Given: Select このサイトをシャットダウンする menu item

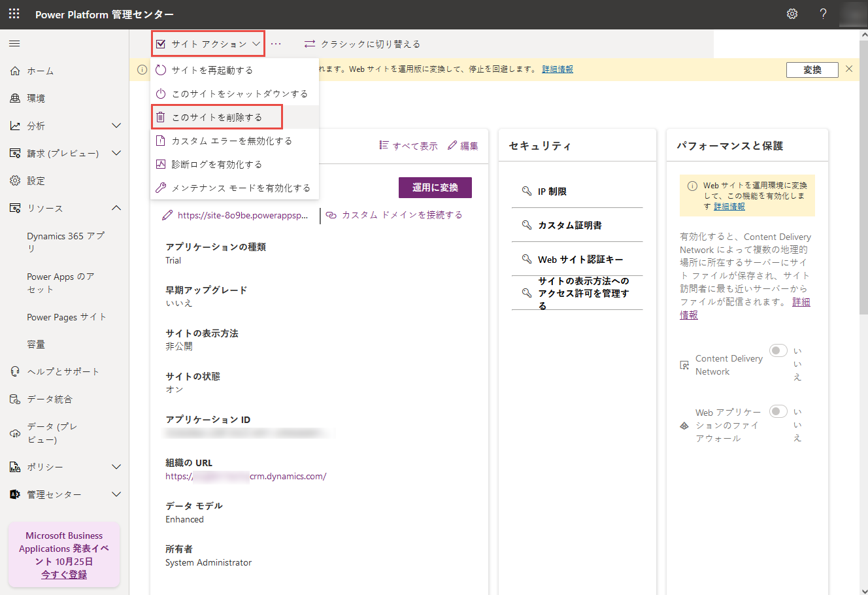Looking at the screenshot, I should (x=235, y=93).
